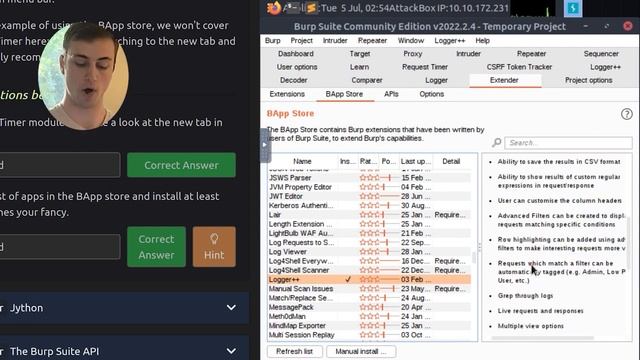Open the Intruder menu

point(335,40)
